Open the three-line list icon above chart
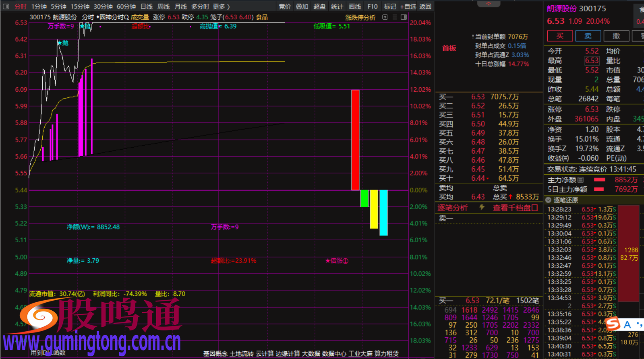This screenshot has height=359, width=644. pyautogui.click(x=395, y=17)
